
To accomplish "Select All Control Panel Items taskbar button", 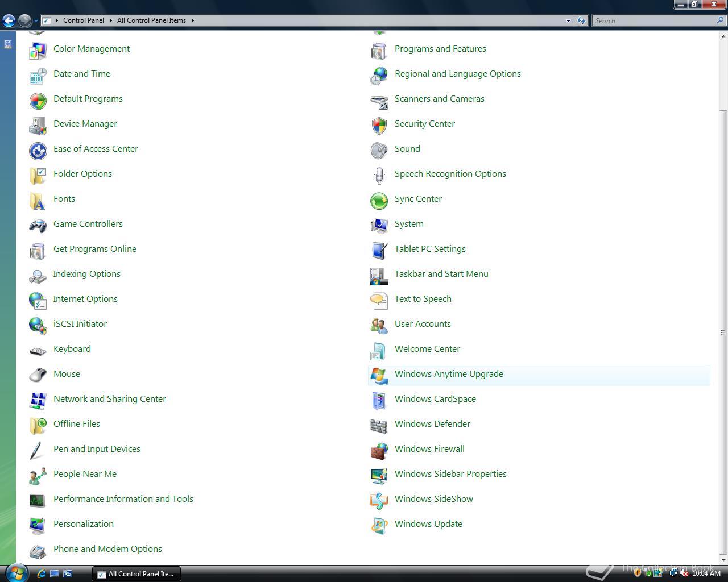I will [x=136, y=574].
